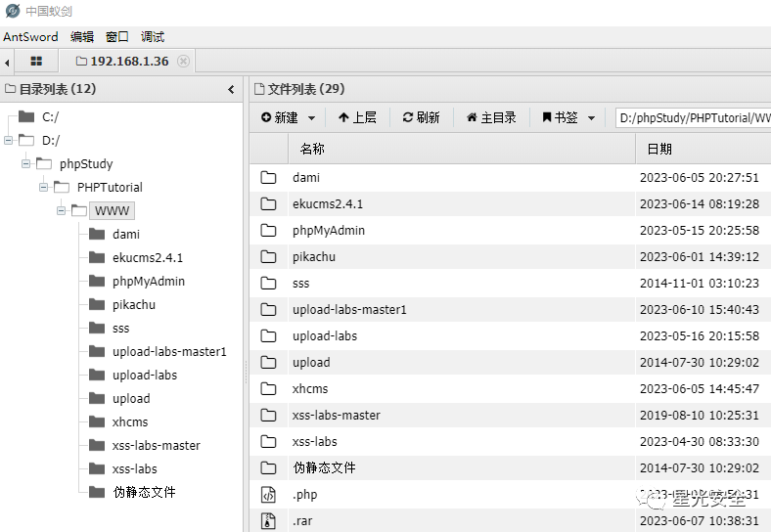Collapse the PHPTutorial tree node
This screenshot has width=771, height=532.
[x=44, y=188]
